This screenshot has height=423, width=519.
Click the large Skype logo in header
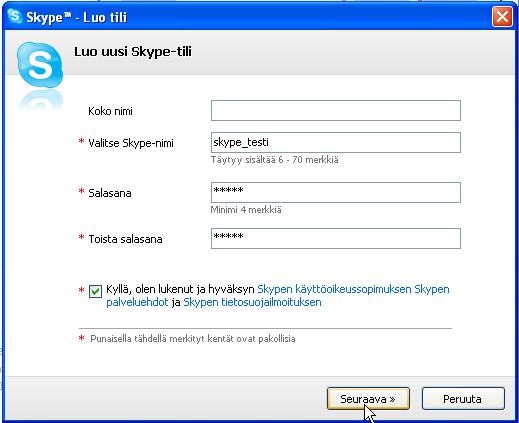pos(40,65)
